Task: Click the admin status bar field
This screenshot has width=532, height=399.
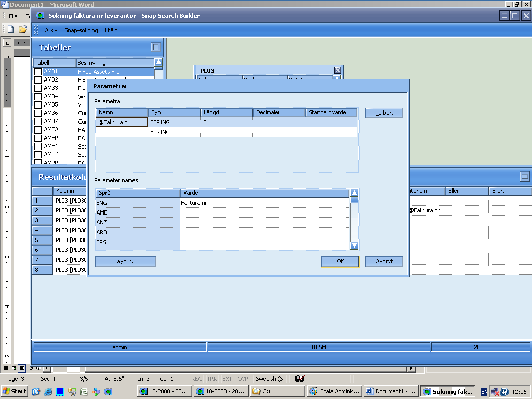Action: pyautogui.click(x=120, y=347)
